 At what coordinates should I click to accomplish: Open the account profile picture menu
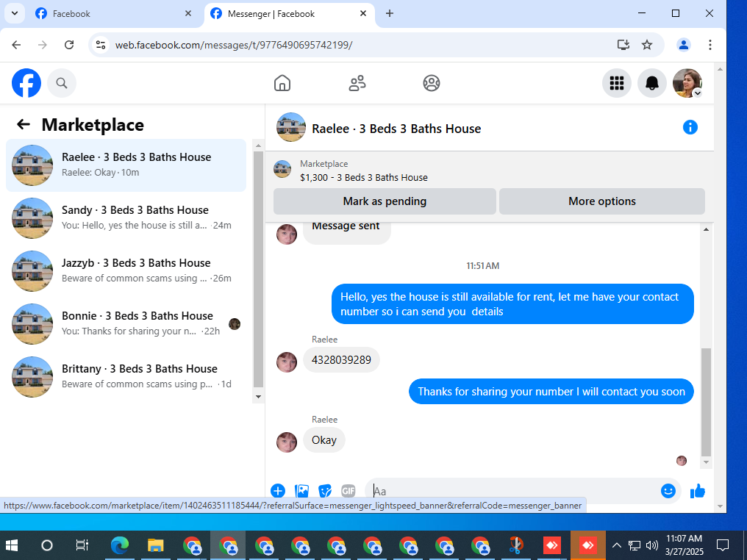tap(687, 83)
